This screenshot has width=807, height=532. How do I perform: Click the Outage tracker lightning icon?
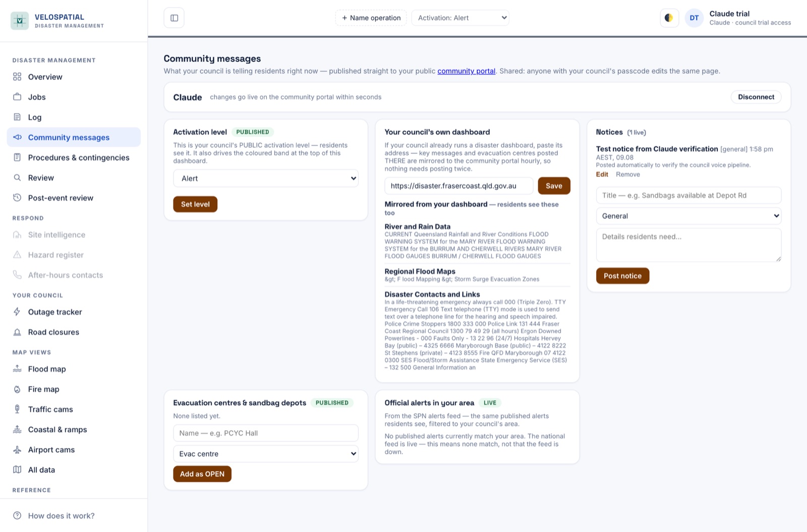click(x=17, y=312)
